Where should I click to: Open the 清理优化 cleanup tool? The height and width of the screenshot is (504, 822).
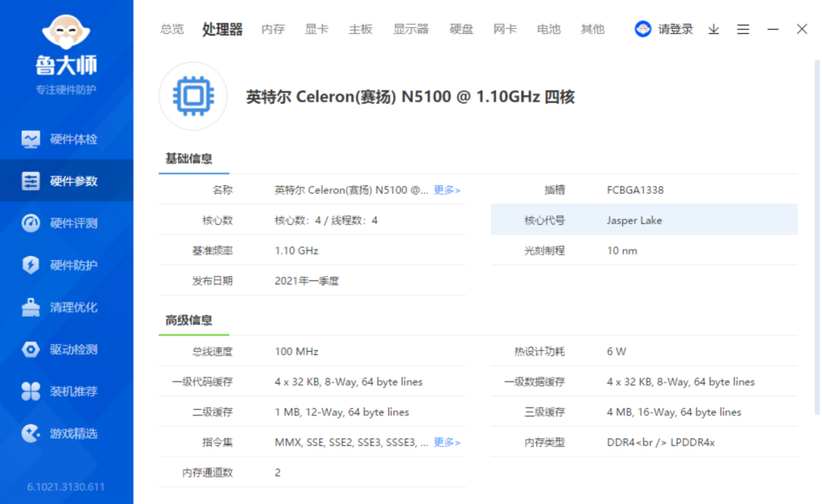[65, 307]
